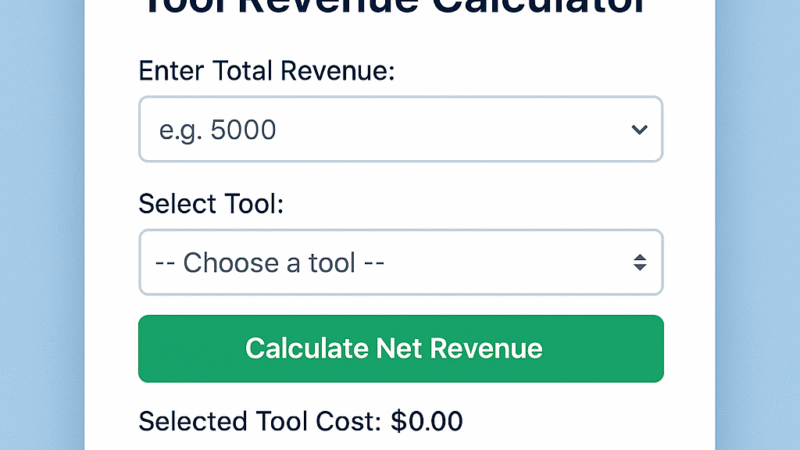800x450 pixels.
Task: Click the e.g. 5000 placeholder text
Action: [217, 130]
